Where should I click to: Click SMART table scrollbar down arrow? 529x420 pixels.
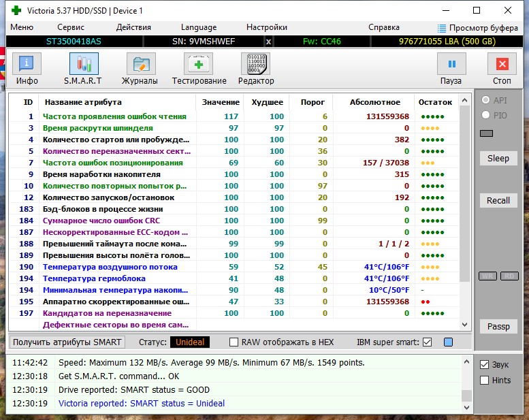click(464, 325)
